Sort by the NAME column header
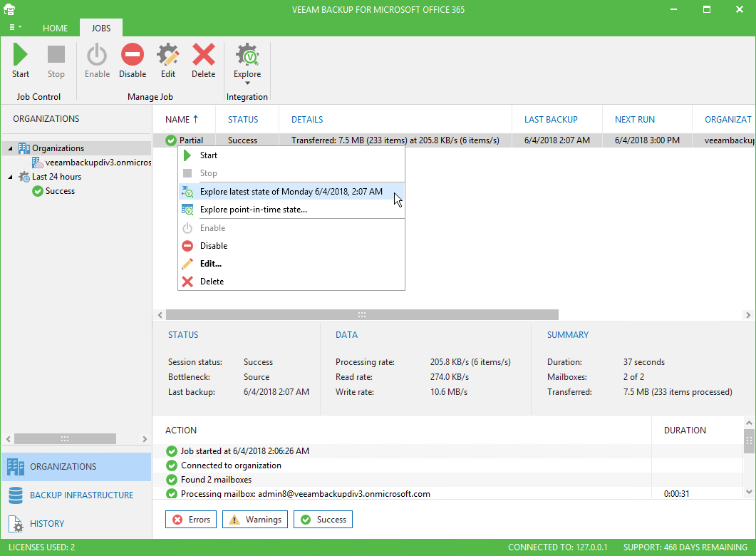This screenshot has width=756, height=556. (x=182, y=119)
